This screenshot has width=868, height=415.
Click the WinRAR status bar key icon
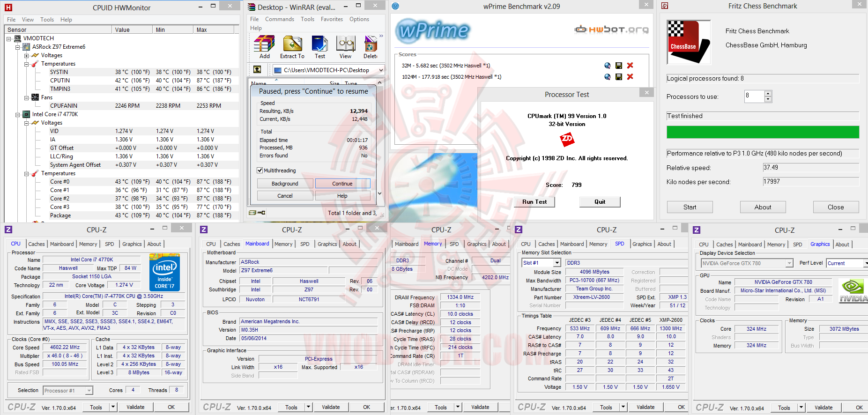(261, 213)
